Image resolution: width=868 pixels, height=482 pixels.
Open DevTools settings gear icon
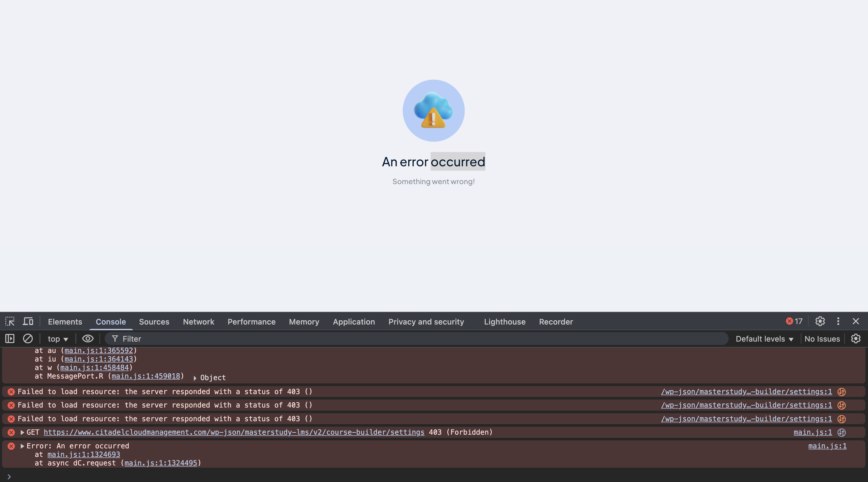click(820, 321)
